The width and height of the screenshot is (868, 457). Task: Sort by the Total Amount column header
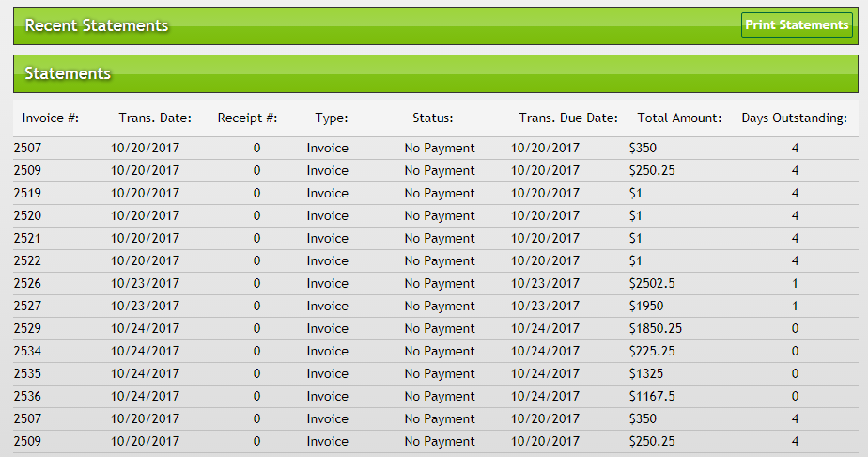(679, 118)
